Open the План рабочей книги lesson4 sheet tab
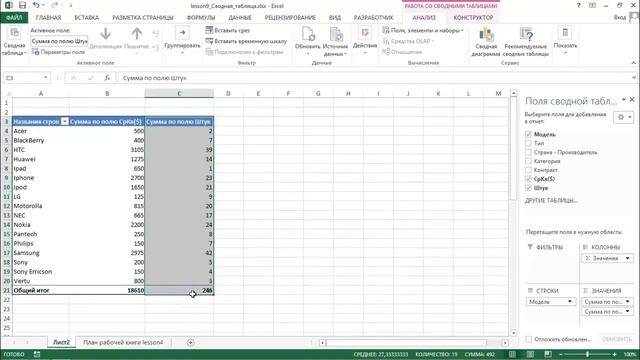This screenshot has width=640, height=360. coord(123,342)
